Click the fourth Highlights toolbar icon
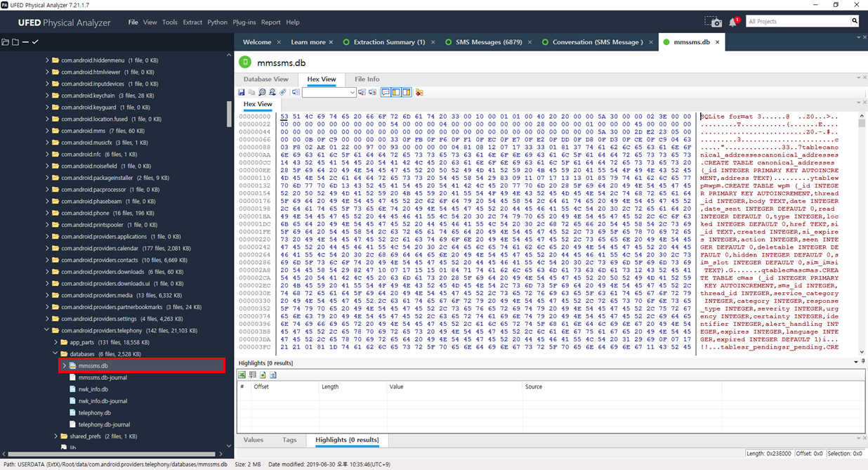Screen dimensions: 868x470 (273, 375)
